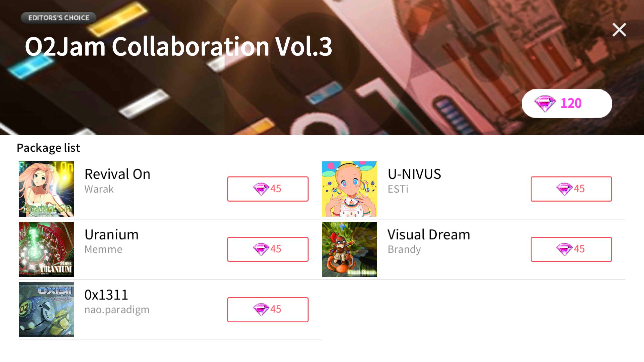This screenshot has width=644, height=362.
Task: Click the gem icon in the 120 price pill
Action: pos(545,103)
